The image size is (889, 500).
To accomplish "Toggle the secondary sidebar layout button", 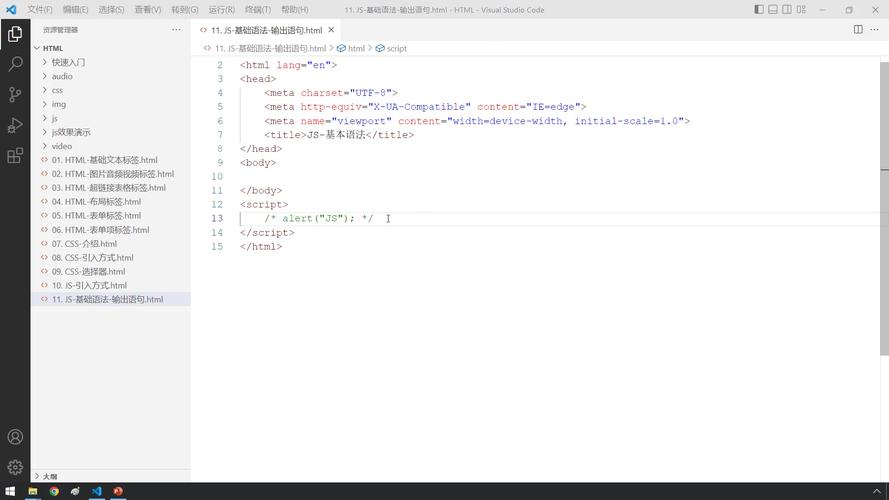I will pyautogui.click(x=787, y=10).
